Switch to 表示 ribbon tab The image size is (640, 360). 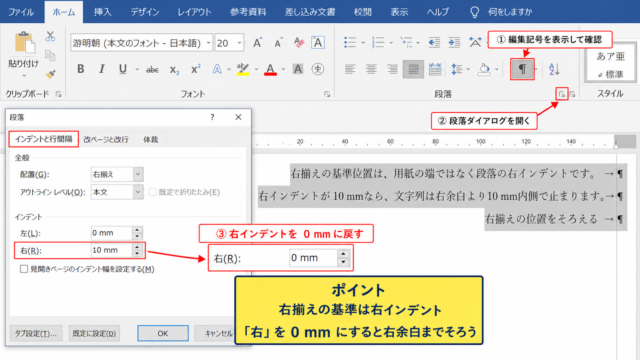[x=399, y=12]
